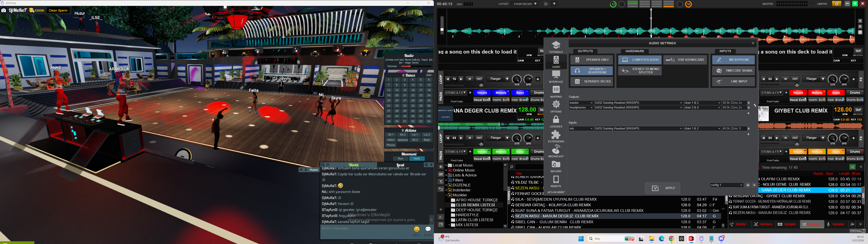The height and width of the screenshot is (244, 868).
Task: Select Speaker + Headphone output mode
Action: point(592,70)
